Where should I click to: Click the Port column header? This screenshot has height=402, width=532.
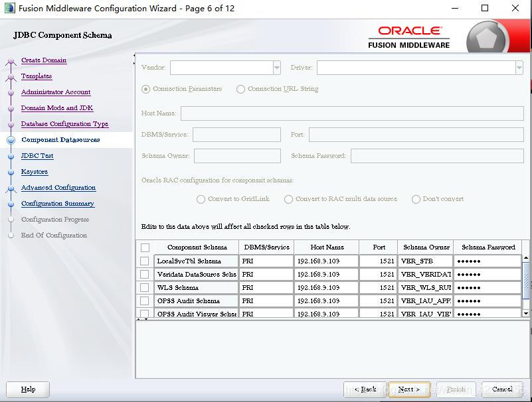coord(379,247)
